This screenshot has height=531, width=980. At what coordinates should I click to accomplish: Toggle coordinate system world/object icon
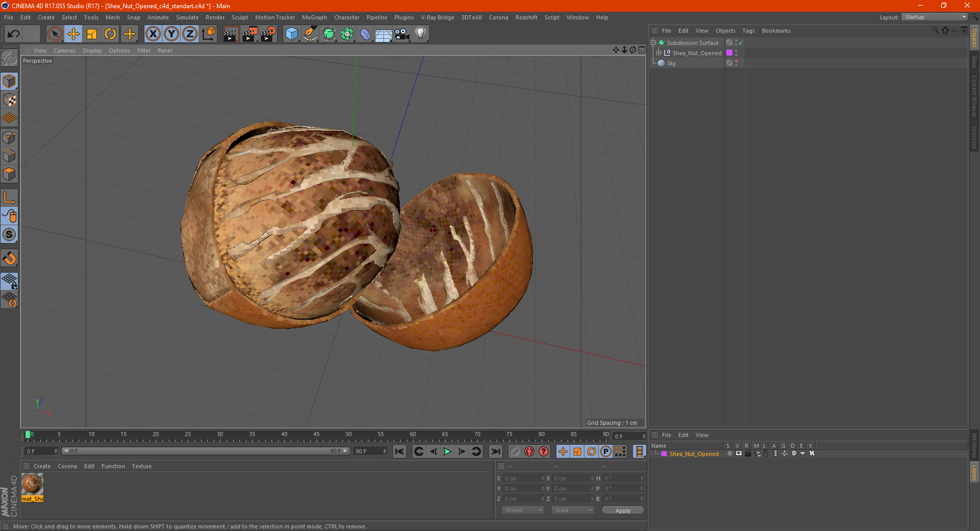point(208,34)
